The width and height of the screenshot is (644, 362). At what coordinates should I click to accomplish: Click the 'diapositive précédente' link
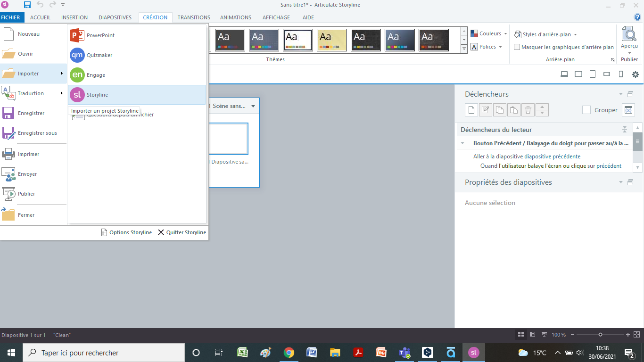click(x=553, y=156)
